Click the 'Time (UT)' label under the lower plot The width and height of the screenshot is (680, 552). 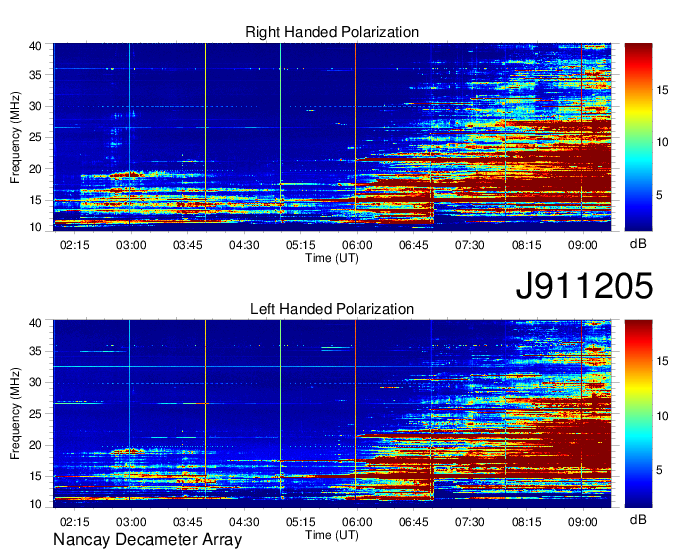point(332,535)
